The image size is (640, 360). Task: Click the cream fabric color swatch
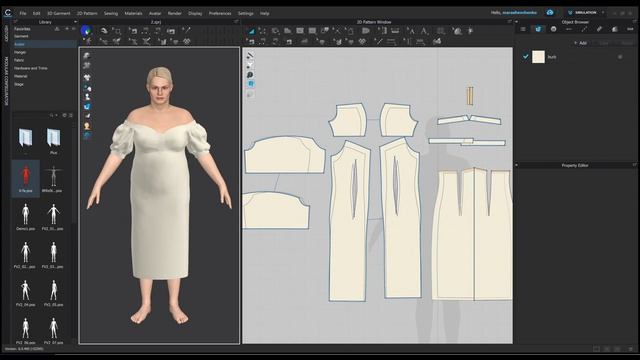[x=538, y=57]
